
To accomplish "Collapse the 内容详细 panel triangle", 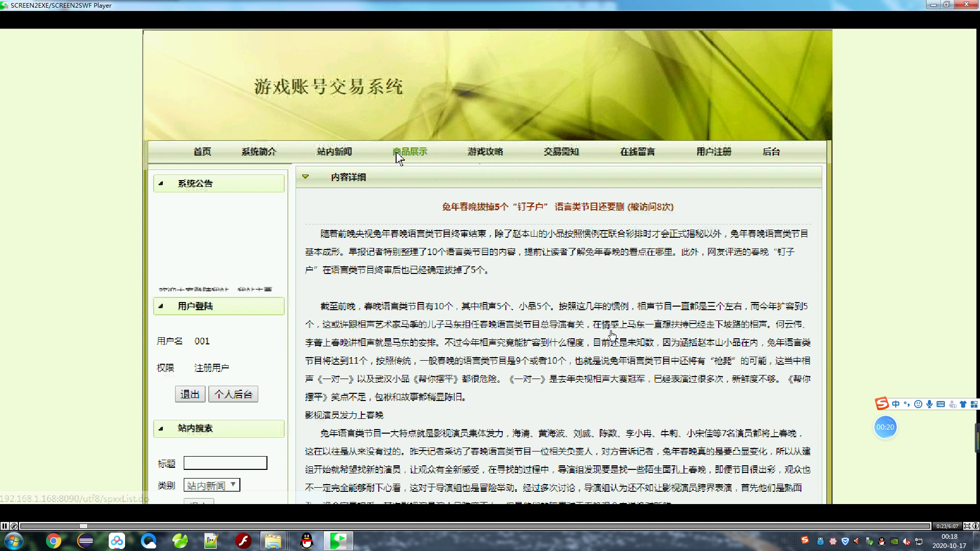I will pos(305,177).
